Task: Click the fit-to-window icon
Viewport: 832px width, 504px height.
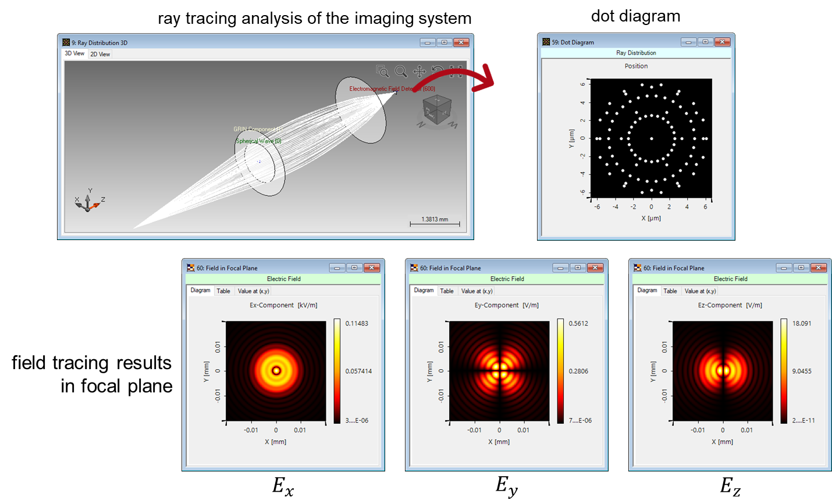Action: tap(456, 71)
